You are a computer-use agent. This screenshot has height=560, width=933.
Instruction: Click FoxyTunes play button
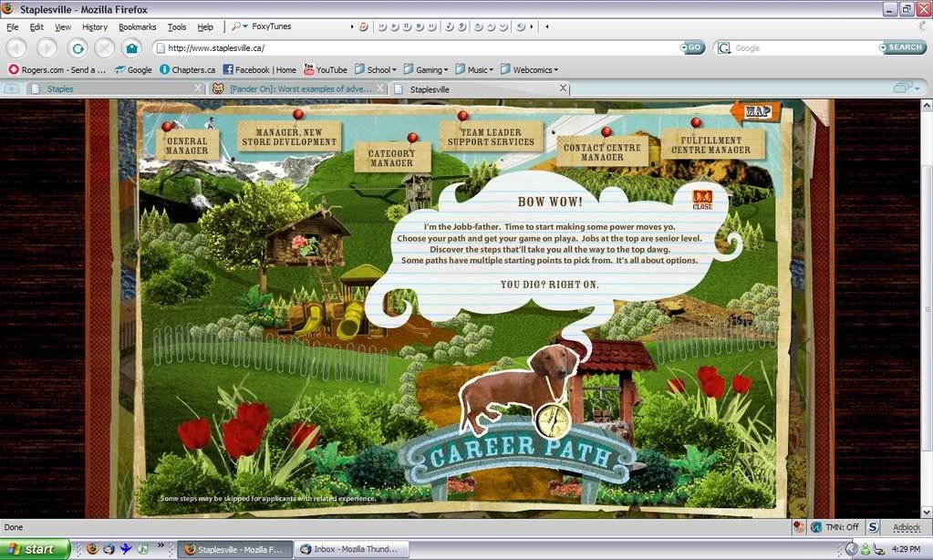tap(395, 26)
